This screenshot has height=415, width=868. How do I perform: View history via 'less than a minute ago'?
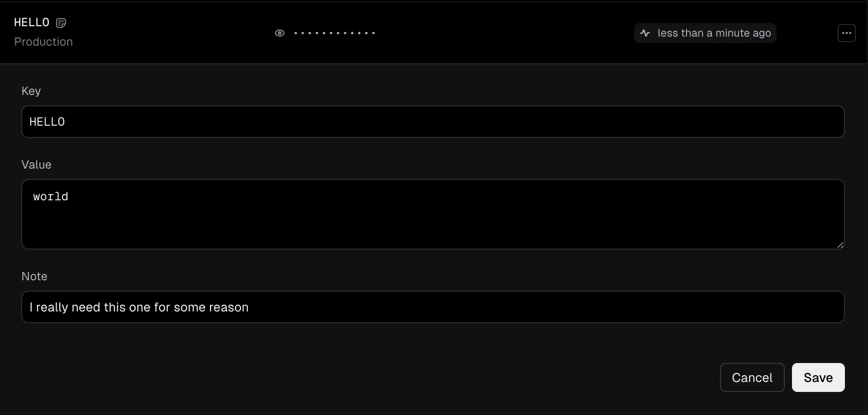tap(714, 33)
